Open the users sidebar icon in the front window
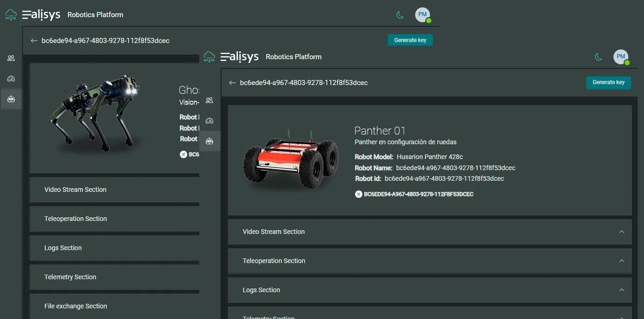Screen dimensions: 644x319 tap(209, 100)
